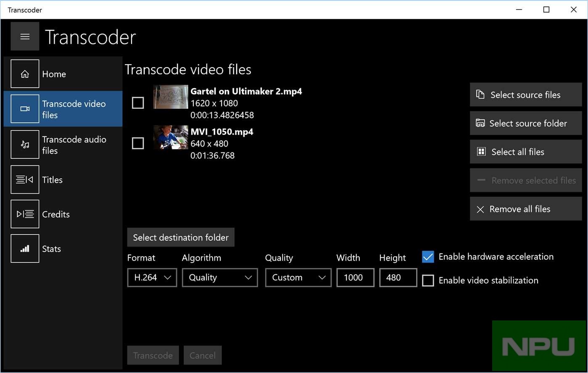Image resolution: width=588 pixels, height=373 pixels.
Task: Select the Transcode video files camera icon
Action: pos(25,108)
